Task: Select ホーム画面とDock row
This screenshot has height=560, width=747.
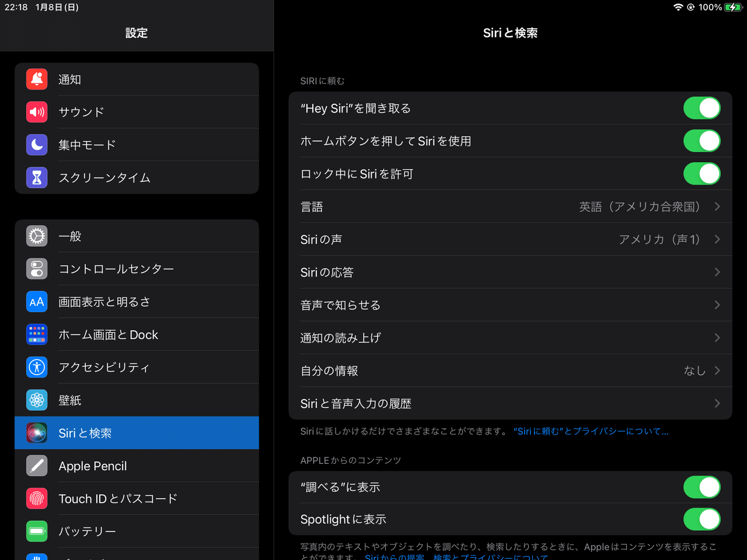Action: (x=137, y=335)
